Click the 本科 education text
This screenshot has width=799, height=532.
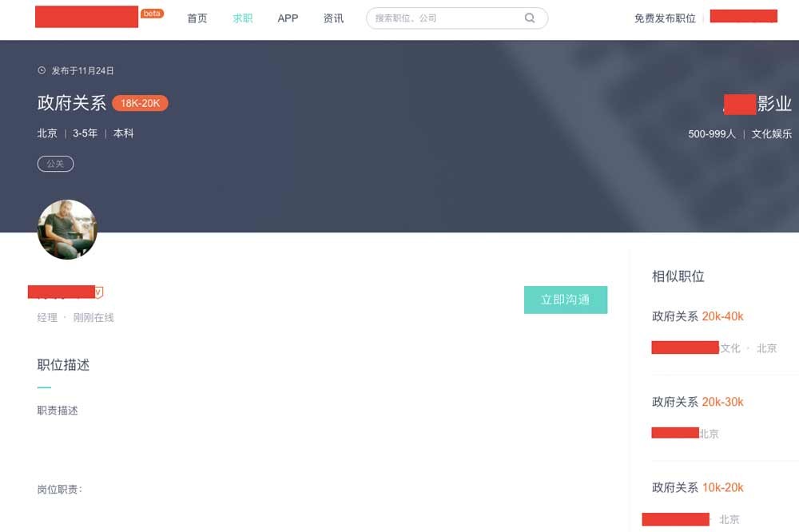123,133
